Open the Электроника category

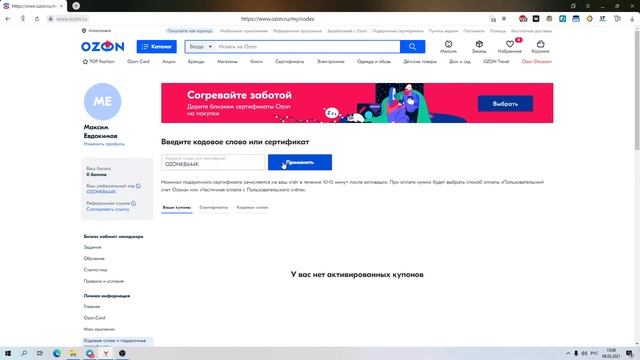[x=331, y=62]
